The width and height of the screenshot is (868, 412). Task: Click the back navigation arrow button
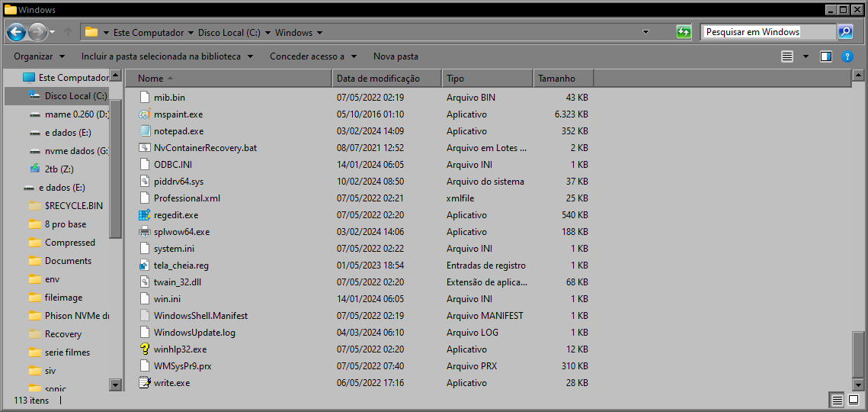[x=16, y=32]
